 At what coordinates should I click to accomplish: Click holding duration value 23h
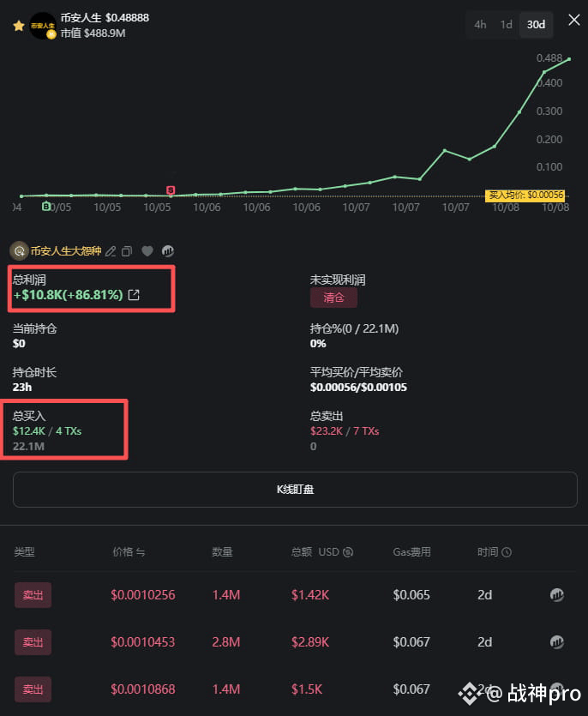[22, 388]
